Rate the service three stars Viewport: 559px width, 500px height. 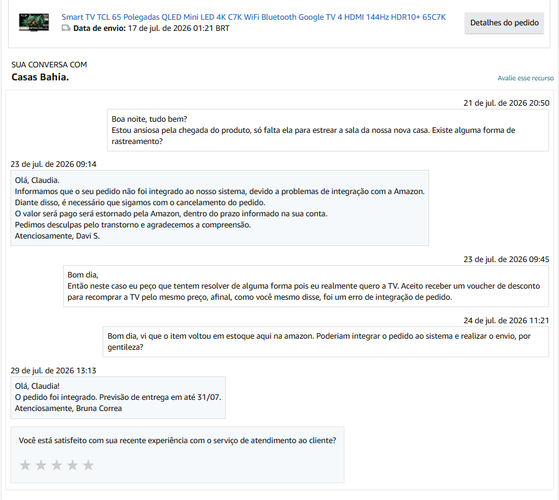(x=57, y=465)
